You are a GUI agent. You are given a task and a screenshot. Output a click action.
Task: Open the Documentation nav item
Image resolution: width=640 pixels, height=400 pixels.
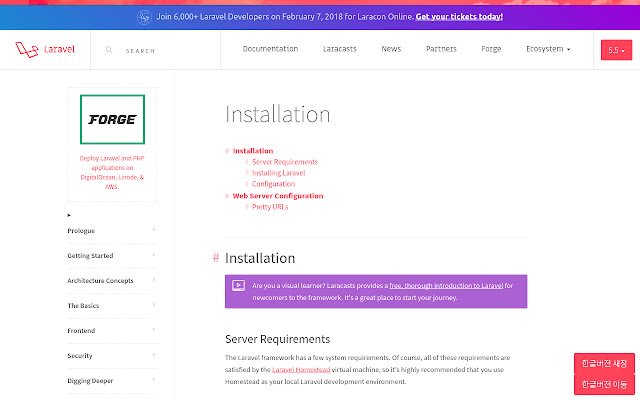point(270,49)
